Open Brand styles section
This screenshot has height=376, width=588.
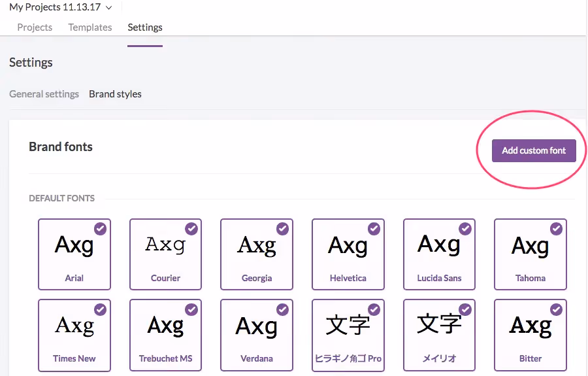click(x=115, y=94)
